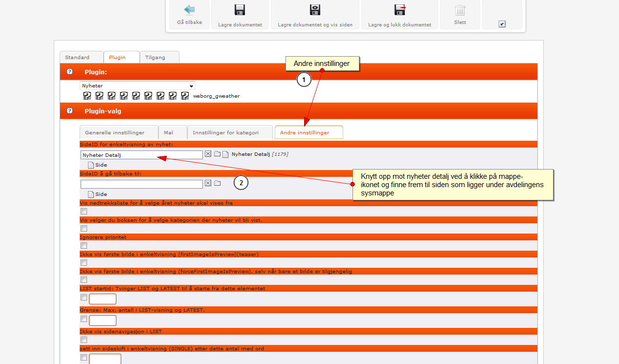619x364 pixels.
Task: Open help icon beside the Plugin: header
Action: coord(69,72)
